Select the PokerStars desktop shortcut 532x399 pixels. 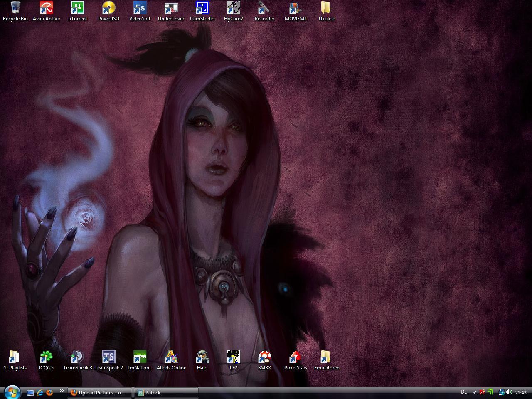click(296, 360)
